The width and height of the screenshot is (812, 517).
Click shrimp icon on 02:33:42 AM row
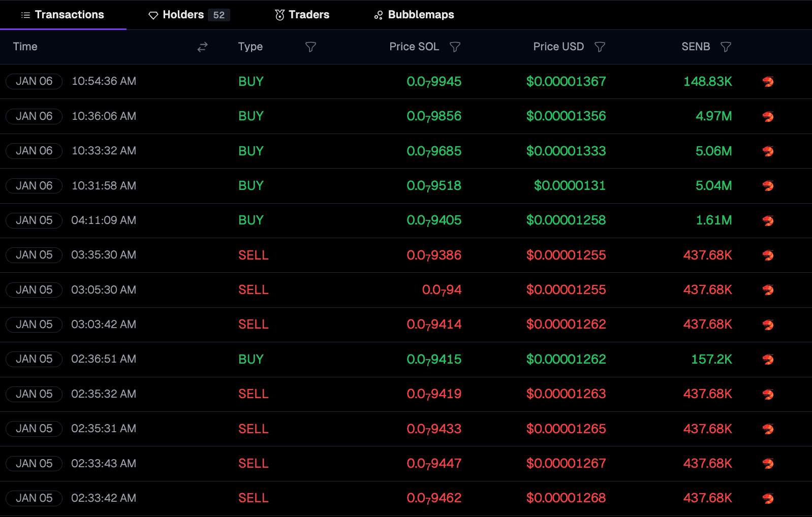click(x=768, y=498)
